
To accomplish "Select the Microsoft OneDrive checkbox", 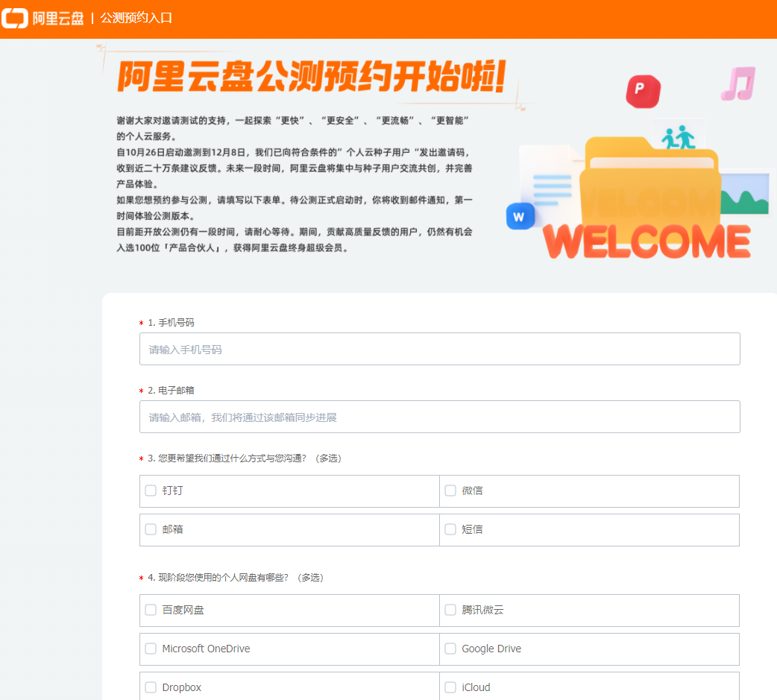I will 150,649.
